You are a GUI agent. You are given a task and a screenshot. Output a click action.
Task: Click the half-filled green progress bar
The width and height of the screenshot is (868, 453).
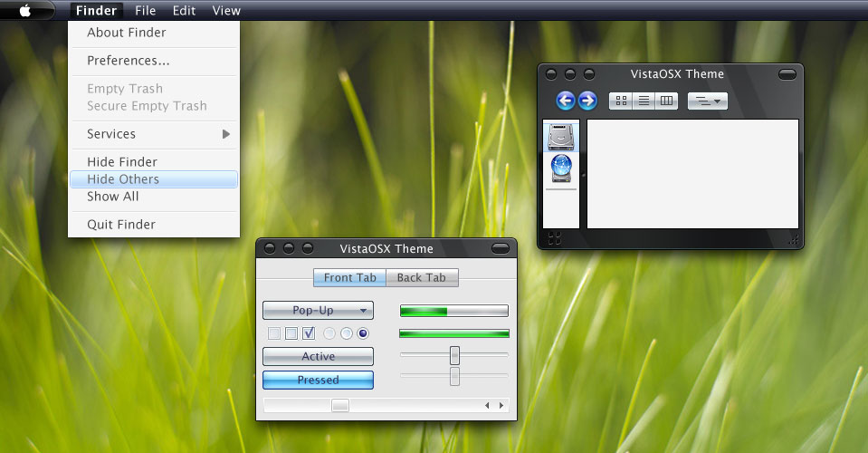click(454, 312)
